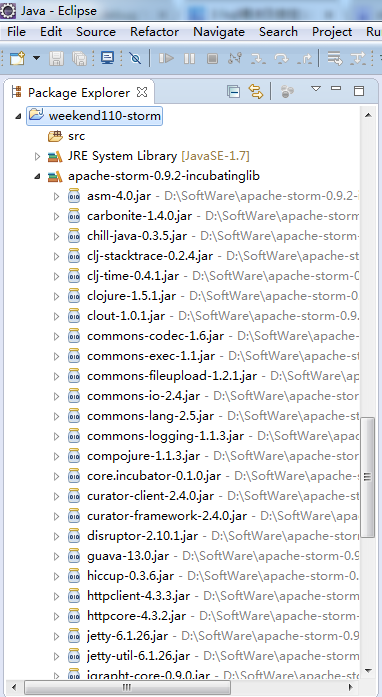The image size is (382, 697).
Task: Collapse the weekend110-storm project node
Action: 18,116
